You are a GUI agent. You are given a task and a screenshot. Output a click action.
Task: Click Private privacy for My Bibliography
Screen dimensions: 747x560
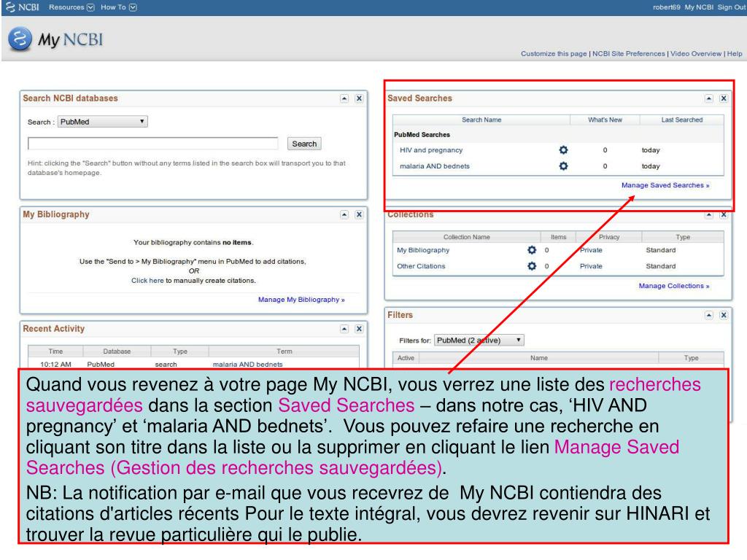coord(591,250)
